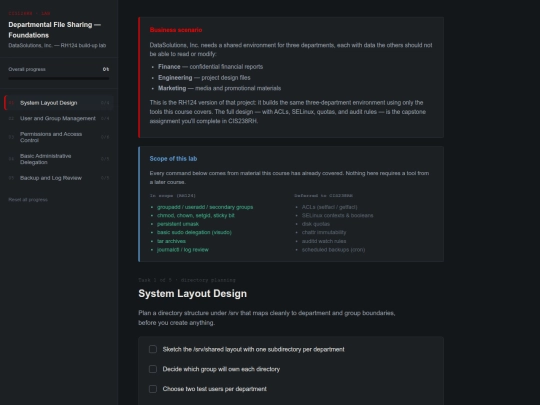Click the Business scenario heading
Image resolution: width=540 pixels, height=405 pixels.
coord(176,30)
